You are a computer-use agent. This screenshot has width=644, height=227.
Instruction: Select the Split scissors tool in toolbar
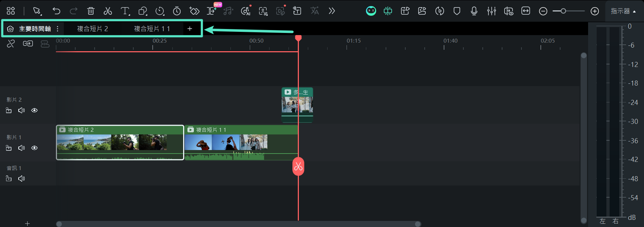(x=108, y=11)
